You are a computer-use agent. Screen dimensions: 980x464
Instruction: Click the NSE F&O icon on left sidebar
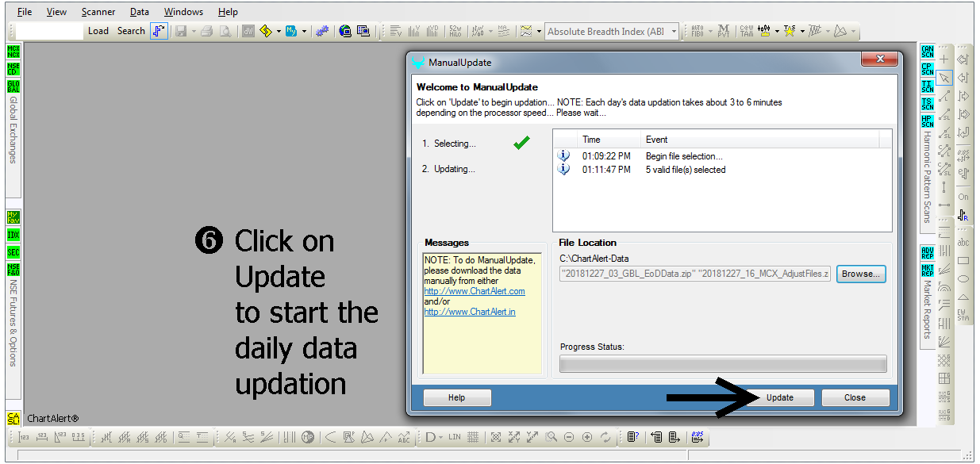pos(13,270)
